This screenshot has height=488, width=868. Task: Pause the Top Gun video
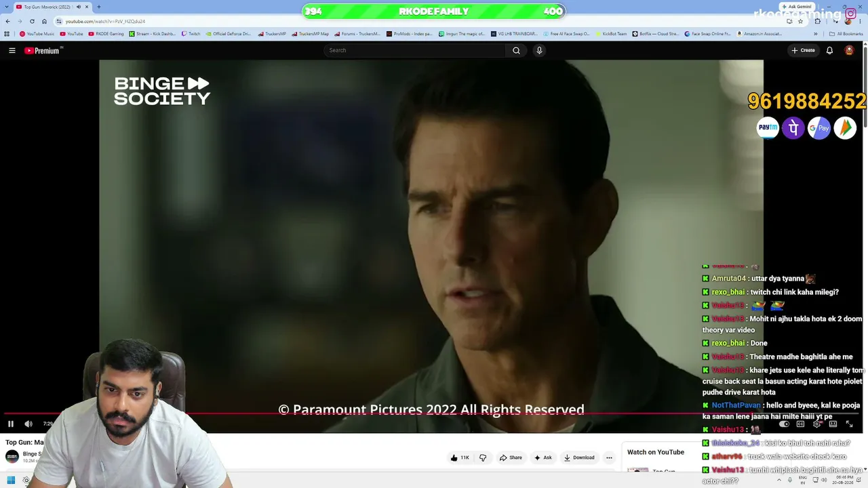[11, 424]
